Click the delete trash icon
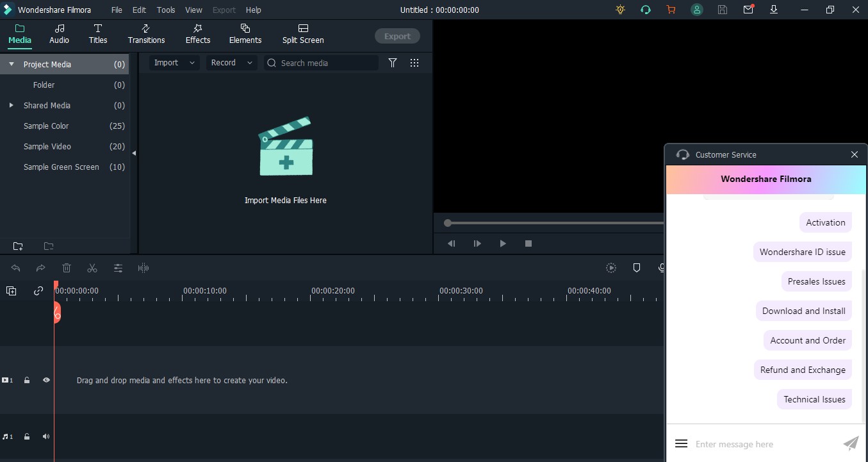868x462 pixels. 67,268
